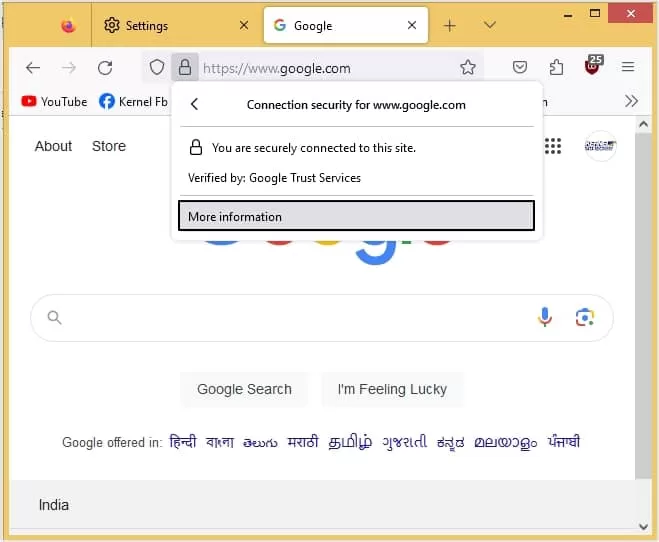Open the List all tabs dropdown arrow
Image resolution: width=659 pixels, height=542 pixels.
point(490,25)
